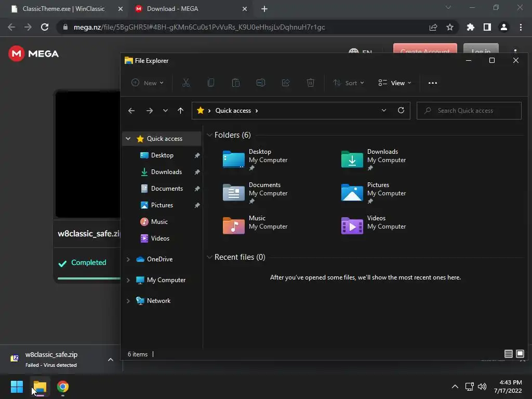Open the Windows Start button
This screenshot has width=532, height=399.
[x=17, y=387]
